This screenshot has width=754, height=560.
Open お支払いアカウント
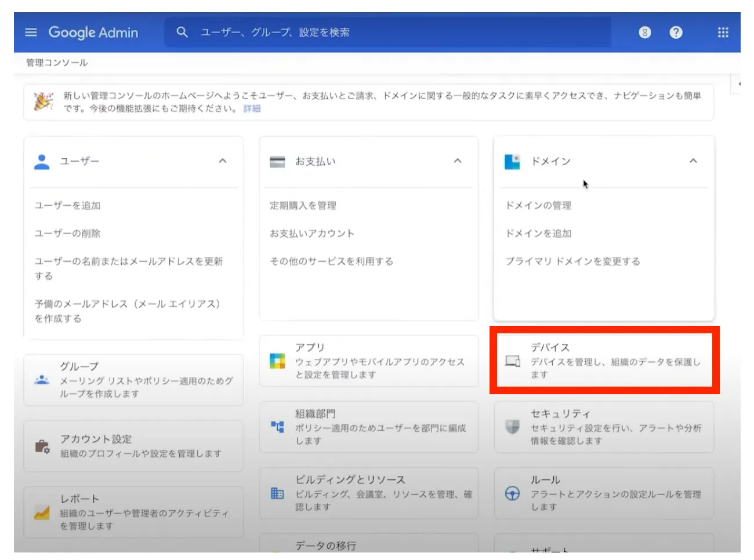[312, 233]
